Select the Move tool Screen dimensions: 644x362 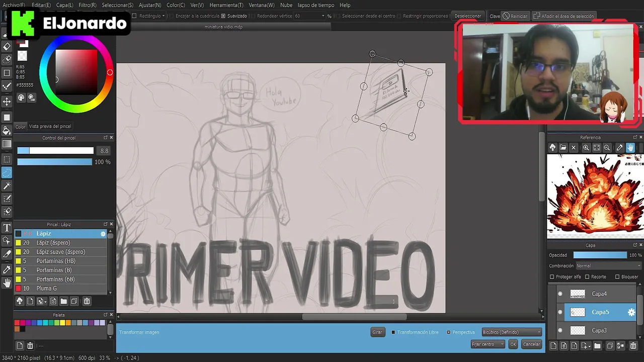(7, 102)
